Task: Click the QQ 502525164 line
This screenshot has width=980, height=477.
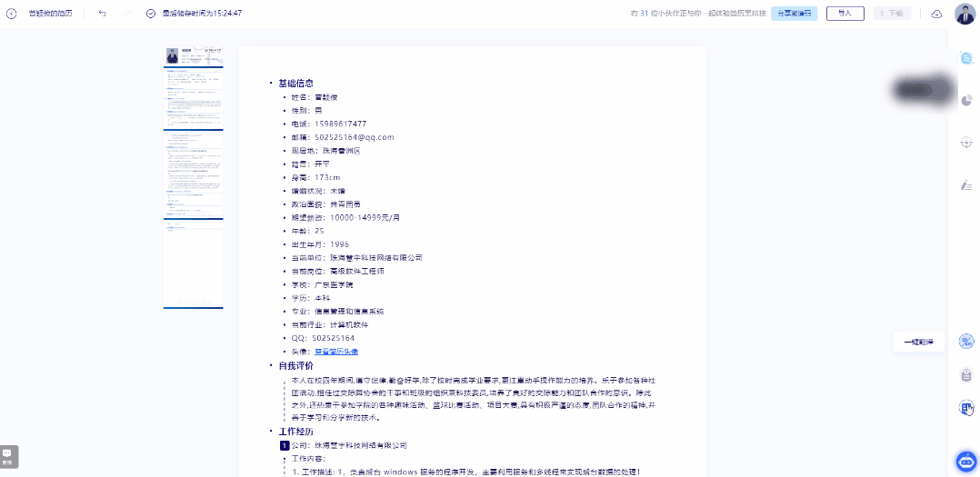Action: coord(323,338)
